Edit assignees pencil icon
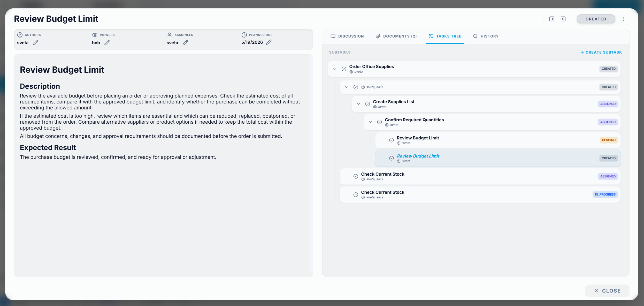This screenshot has height=306, width=644. pyautogui.click(x=185, y=43)
